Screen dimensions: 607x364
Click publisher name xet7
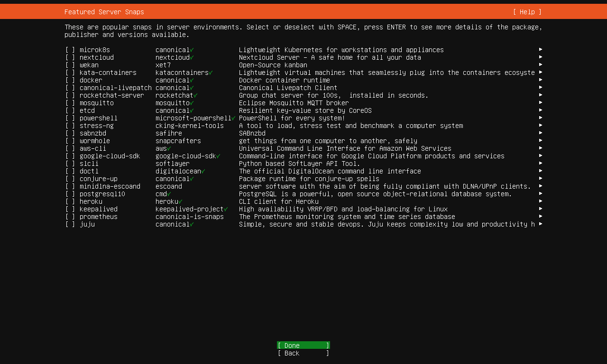(163, 65)
